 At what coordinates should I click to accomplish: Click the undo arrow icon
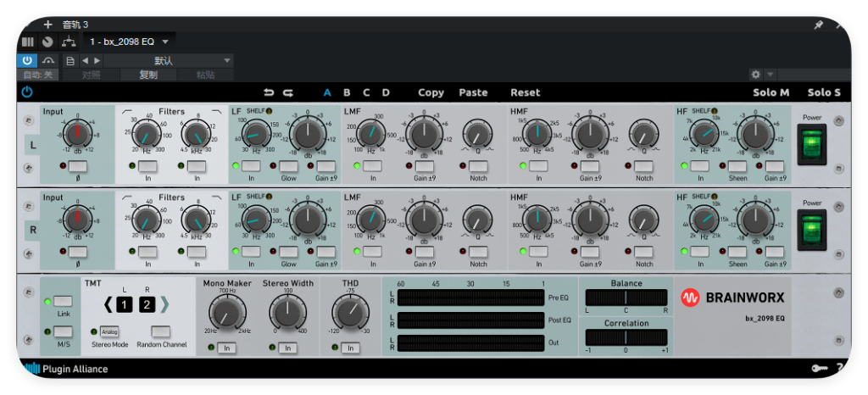point(269,92)
